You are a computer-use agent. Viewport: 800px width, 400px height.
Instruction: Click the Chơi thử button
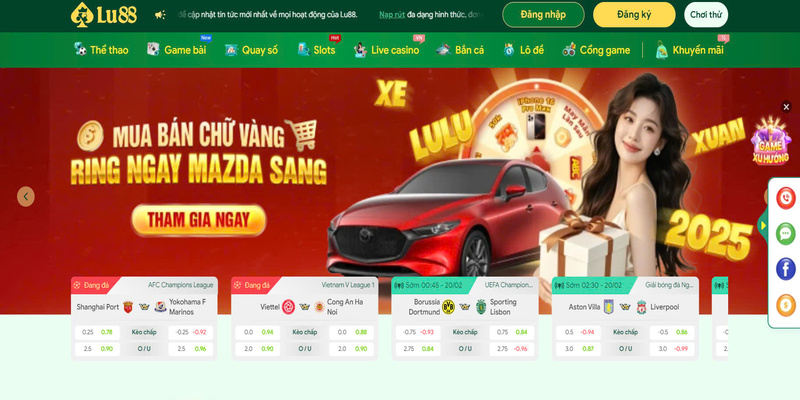(706, 15)
